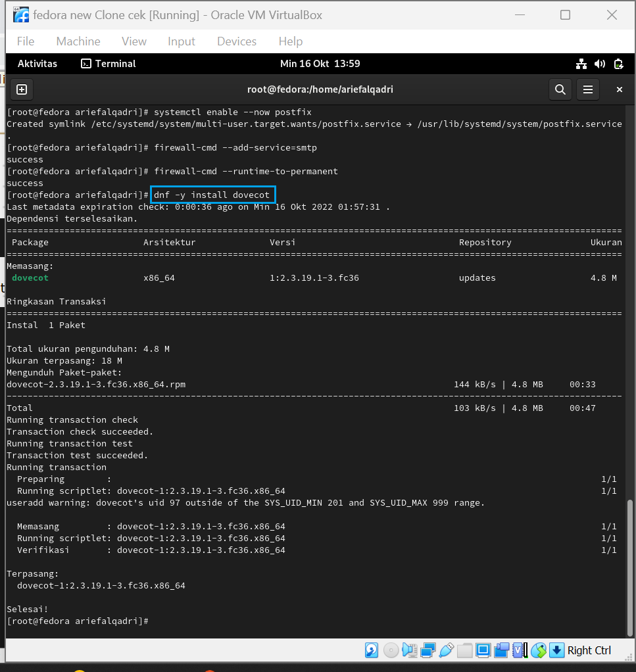Open the terminal hamburger menu
Image resolution: width=636 pixels, height=672 pixels.
tap(587, 89)
